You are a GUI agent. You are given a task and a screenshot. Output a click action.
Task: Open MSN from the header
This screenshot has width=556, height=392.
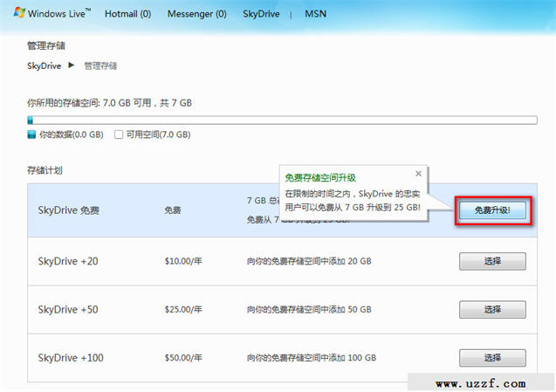(x=316, y=14)
